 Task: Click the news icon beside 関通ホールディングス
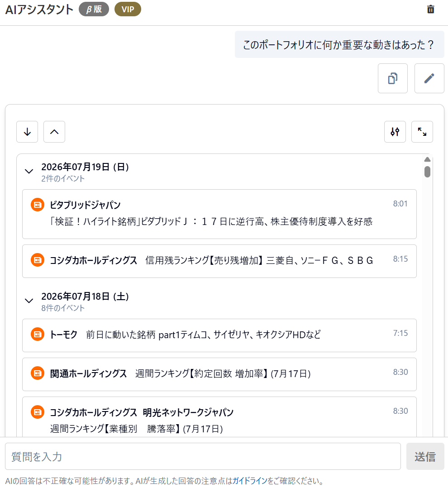(38, 373)
